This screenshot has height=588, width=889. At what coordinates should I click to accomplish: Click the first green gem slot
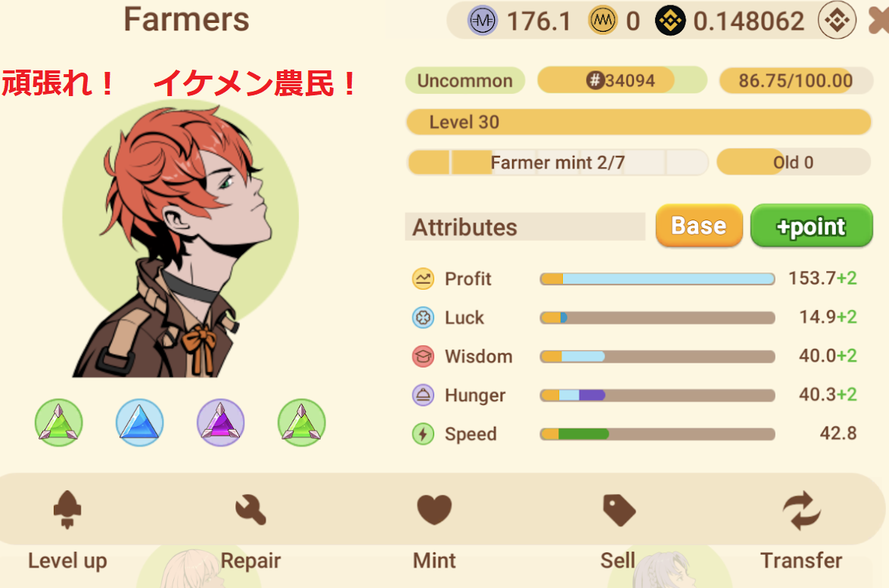pyautogui.click(x=59, y=422)
